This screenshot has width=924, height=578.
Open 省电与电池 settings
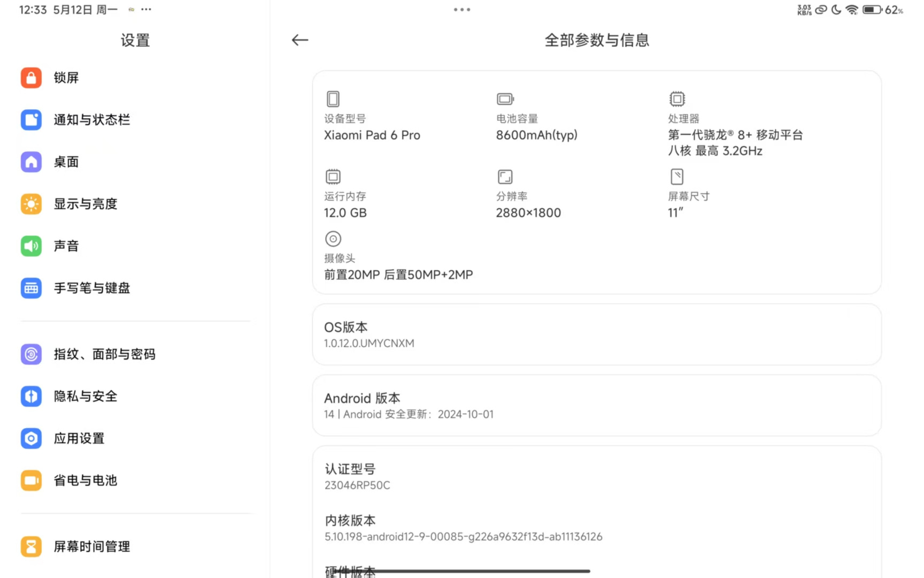click(135, 481)
